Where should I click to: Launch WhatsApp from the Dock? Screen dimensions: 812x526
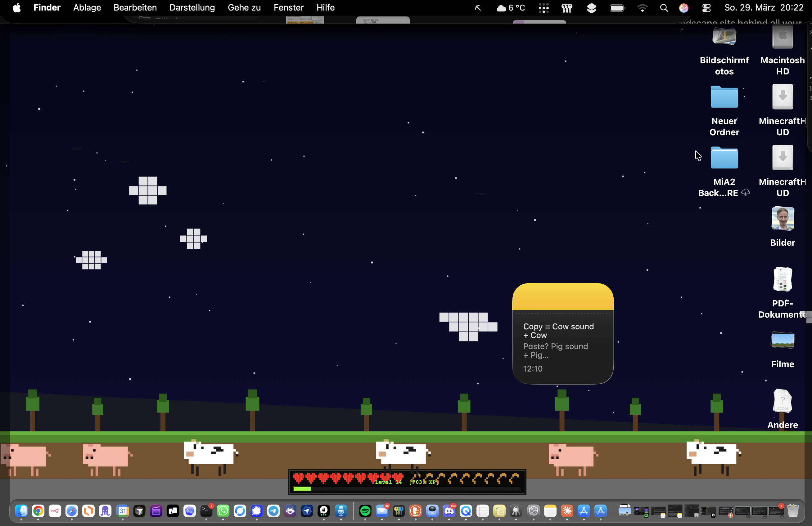click(x=223, y=511)
